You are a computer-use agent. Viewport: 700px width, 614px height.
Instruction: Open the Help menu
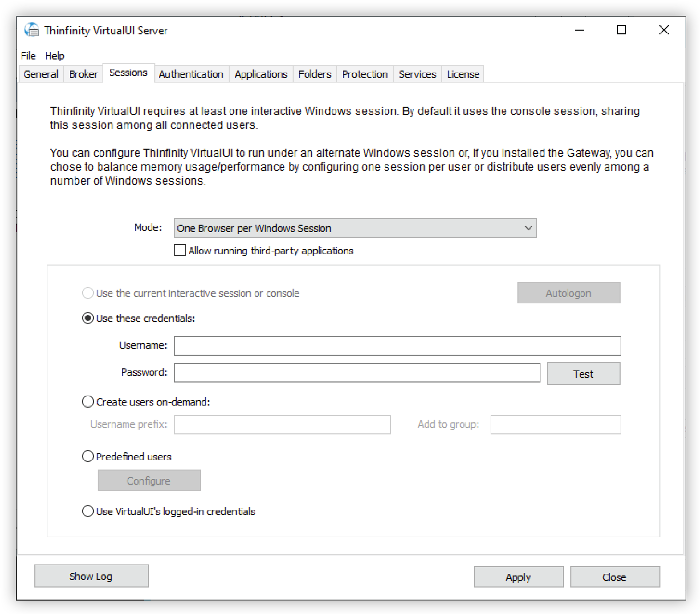(55, 56)
